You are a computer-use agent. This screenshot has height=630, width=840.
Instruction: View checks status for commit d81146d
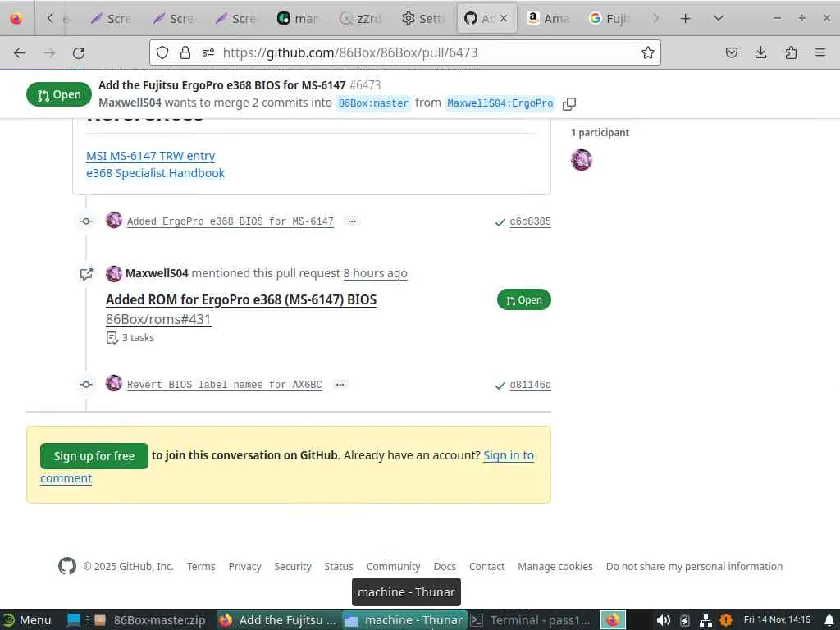[500, 386]
